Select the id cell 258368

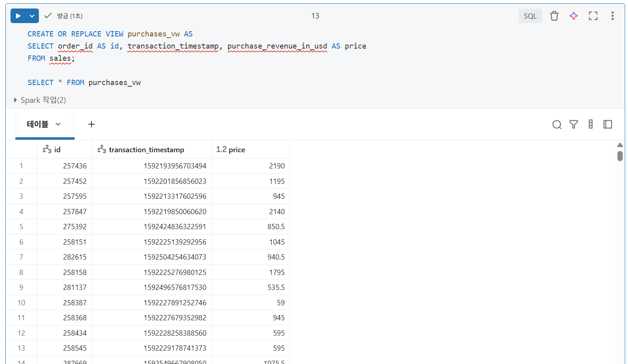pyautogui.click(x=64, y=318)
